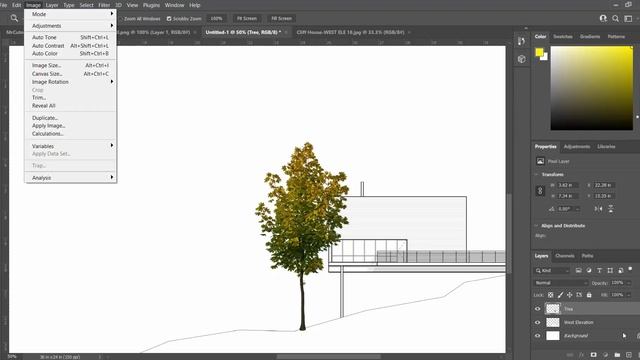Switch to the Adjustments panel tab

pyautogui.click(x=576, y=147)
